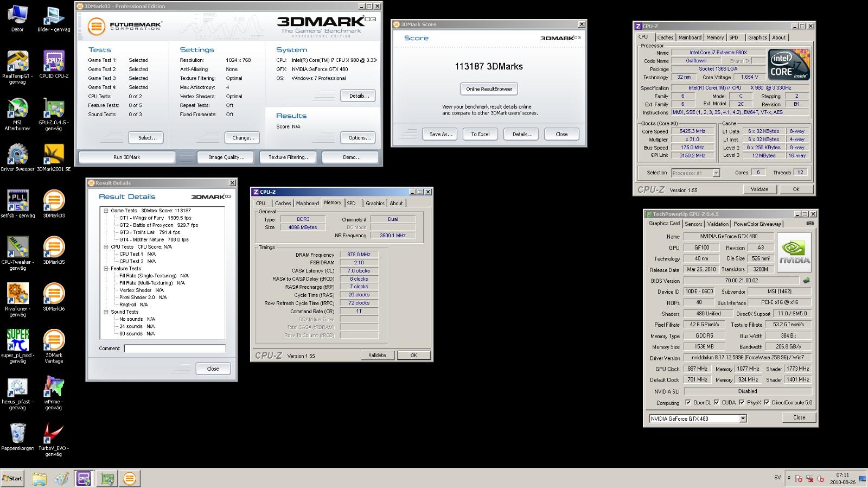Image resolution: width=868 pixels, height=488 pixels.
Task: Collapse Sound Tests tree node
Action: click(x=106, y=312)
